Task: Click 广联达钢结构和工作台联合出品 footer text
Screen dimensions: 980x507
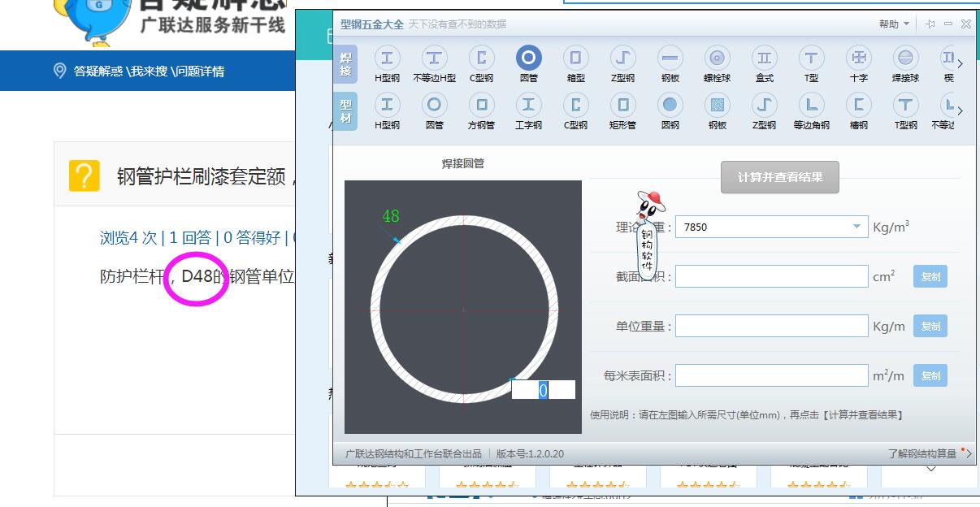Action: pyautogui.click(x=414, y=453)
